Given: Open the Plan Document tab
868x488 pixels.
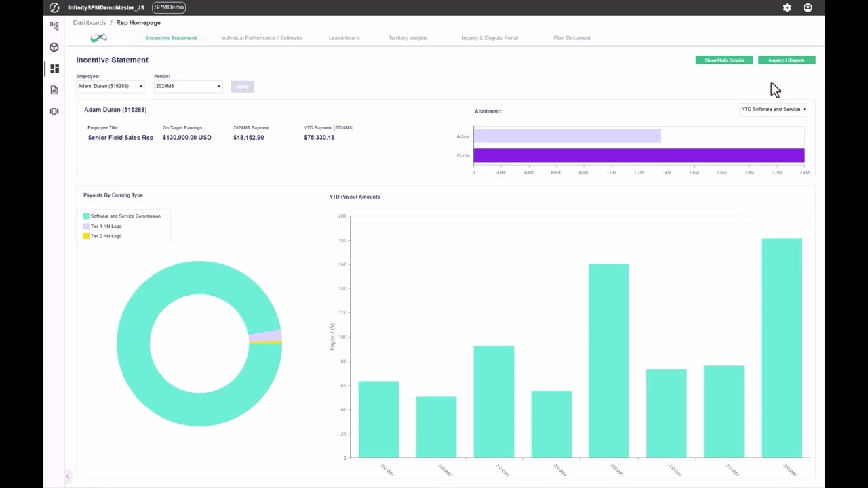Looking at the screenshot, I should 572,38.
